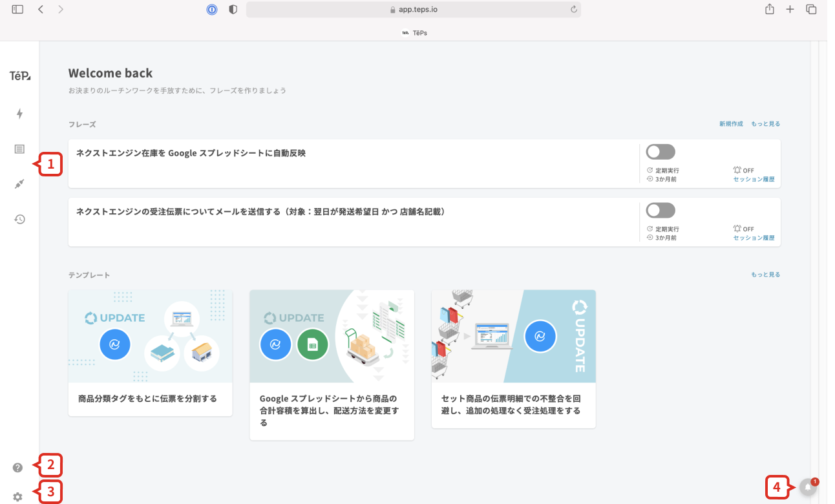Enable the Googleスプレッドシート在庫 phrase toggle

(661, 152)
